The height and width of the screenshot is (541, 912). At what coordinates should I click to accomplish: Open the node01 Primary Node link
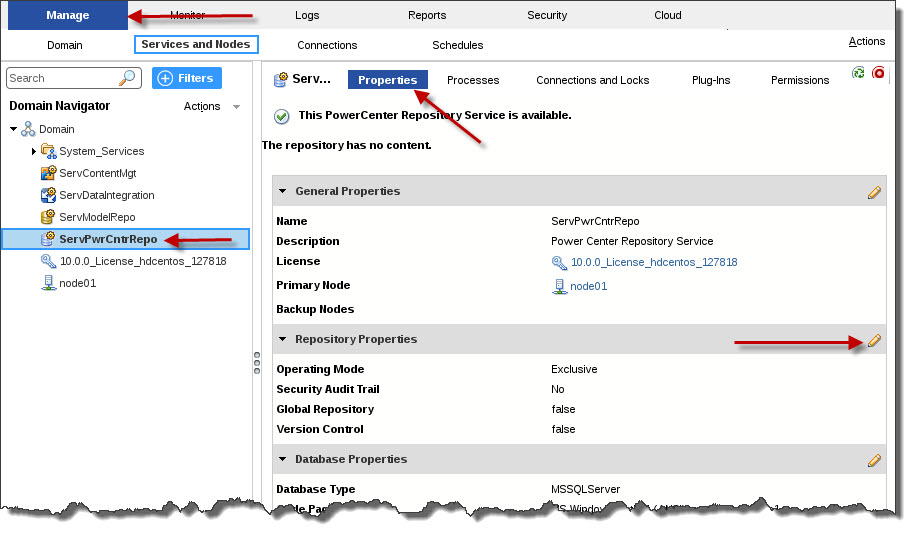[588, 286]
